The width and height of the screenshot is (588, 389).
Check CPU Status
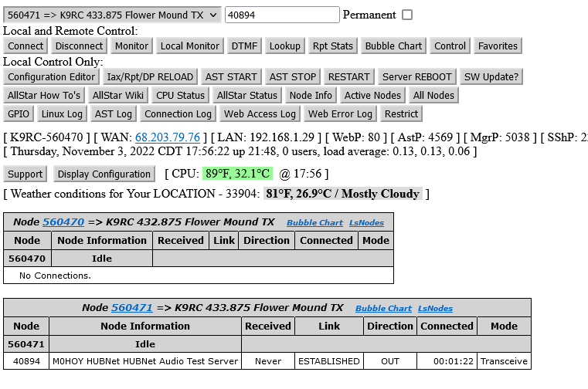click(x=180, y=95)
